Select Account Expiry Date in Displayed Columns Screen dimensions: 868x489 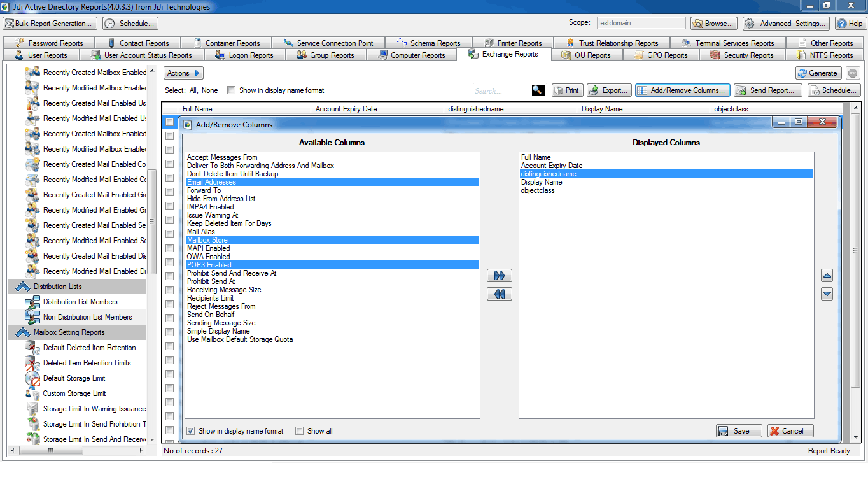(666, 166)
